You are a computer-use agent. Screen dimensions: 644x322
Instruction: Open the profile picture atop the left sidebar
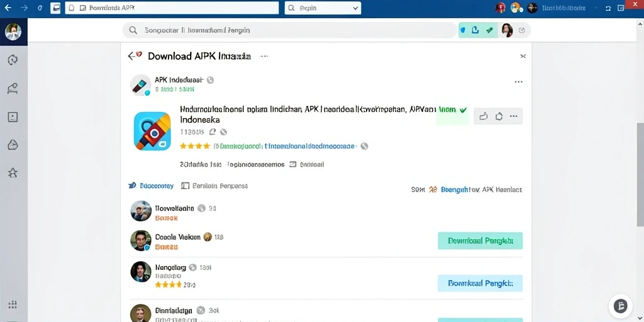13,31
